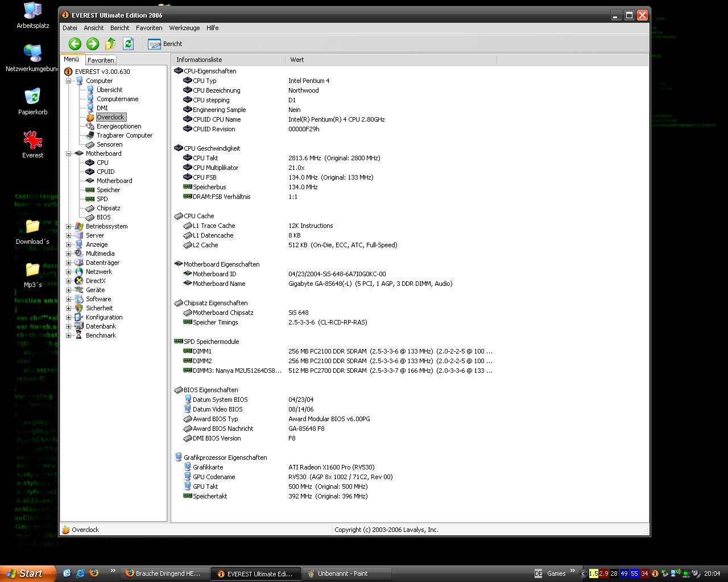Expand the Netzwerk node
Screen dimensions: 728x582
coord(69,272)
